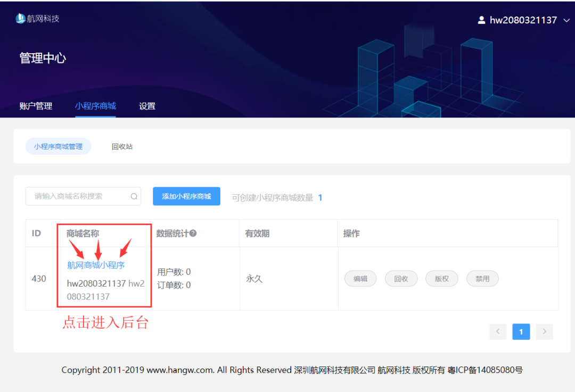The image size is (575, 392).
Task: Click the 用户数: 0 statistic
Action: pos(174,272)
